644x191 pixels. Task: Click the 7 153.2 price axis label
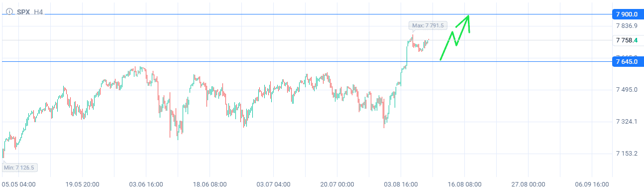point(627,154)
